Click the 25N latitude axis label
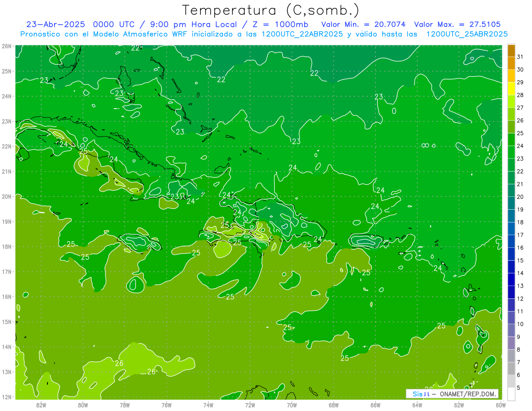532x411 pixels. (7, 71)
